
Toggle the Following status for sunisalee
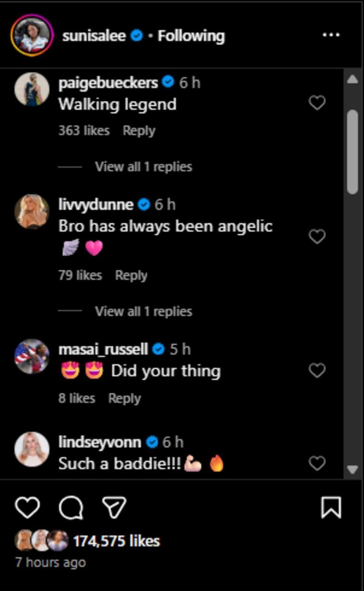[x=191, y=36]
